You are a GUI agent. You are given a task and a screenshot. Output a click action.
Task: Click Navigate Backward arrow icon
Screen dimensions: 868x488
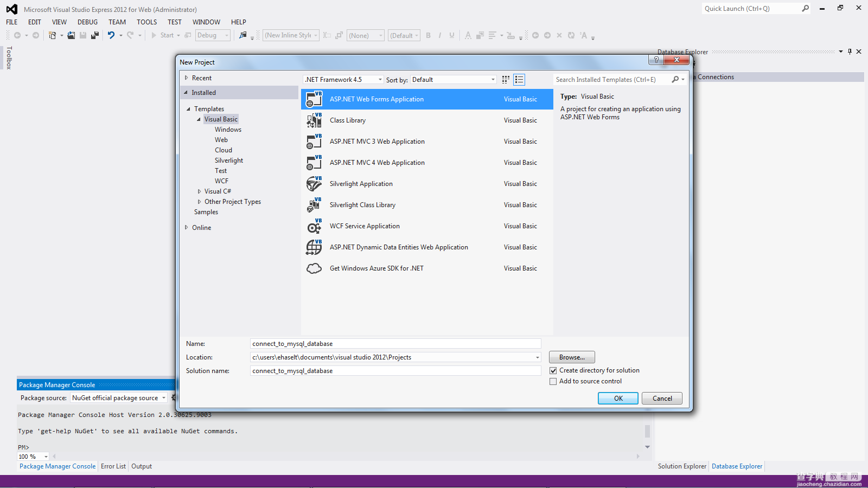click(17, 35)
